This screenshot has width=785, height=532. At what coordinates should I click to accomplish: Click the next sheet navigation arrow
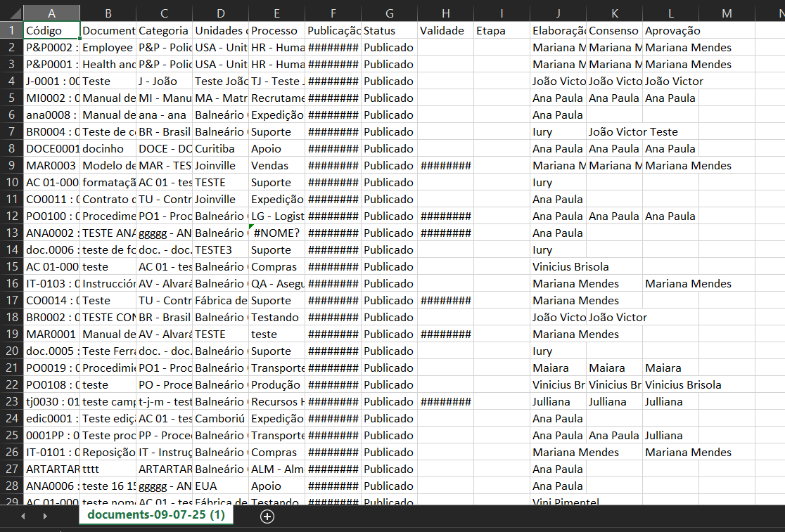45,516
